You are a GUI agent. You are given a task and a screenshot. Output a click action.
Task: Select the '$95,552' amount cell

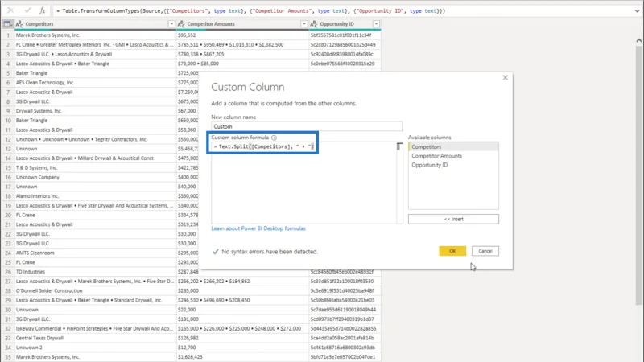[x=242, y=35]
